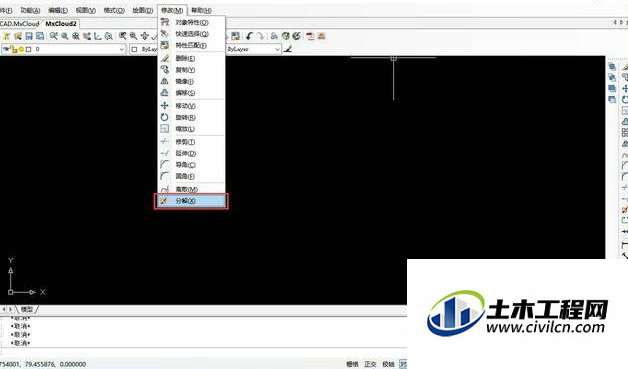
Task: Open the right ByLayer linetype dropdown
Action: pyautogui.click(x=253, y=49)
